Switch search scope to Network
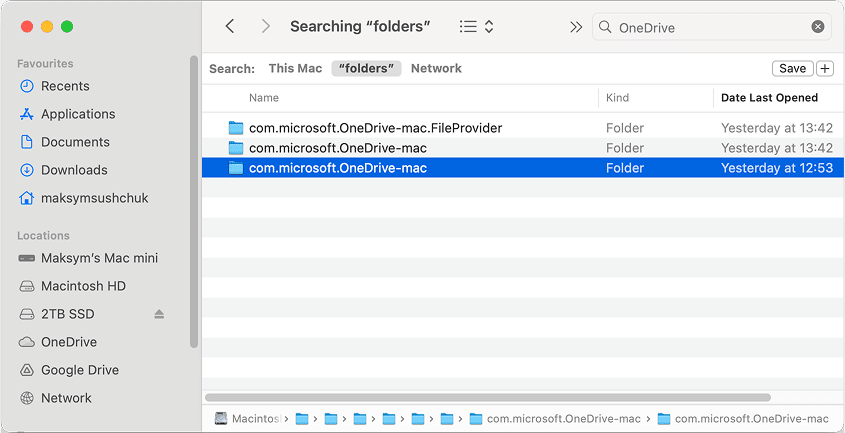This screenshot has height=433, width=845. [436, 68]
